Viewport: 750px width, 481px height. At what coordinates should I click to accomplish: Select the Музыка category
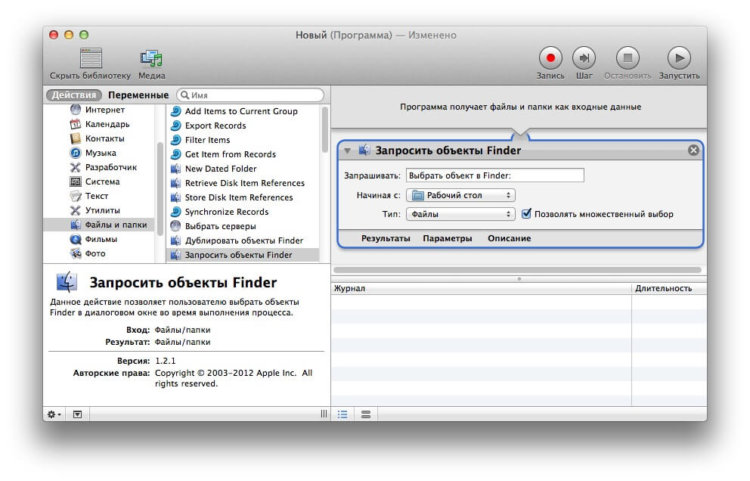(x=99, y=153)
